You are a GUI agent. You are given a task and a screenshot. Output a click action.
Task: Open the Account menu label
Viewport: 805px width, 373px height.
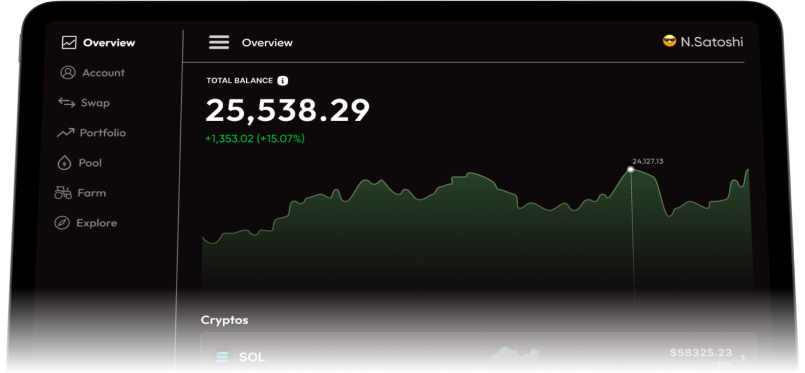pos(103,73)
